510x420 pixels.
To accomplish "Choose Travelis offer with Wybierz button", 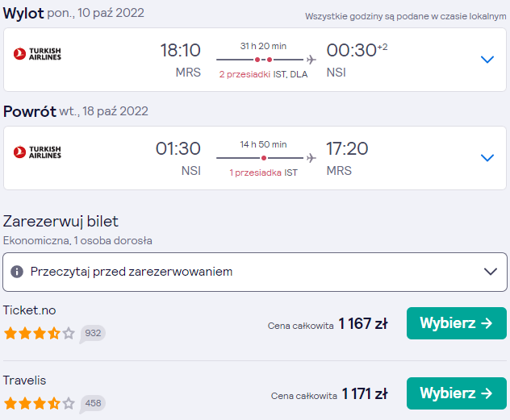I will (456, 393).
